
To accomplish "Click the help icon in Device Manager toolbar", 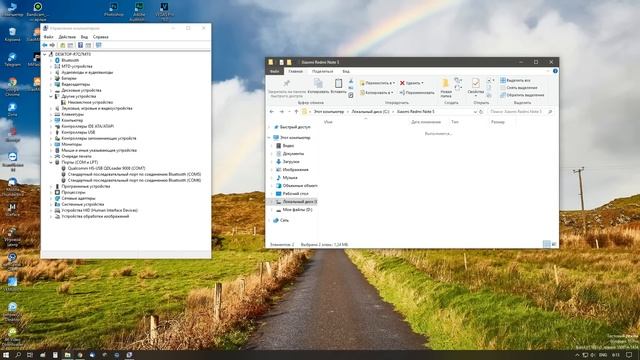I will [x=80, y=45].
